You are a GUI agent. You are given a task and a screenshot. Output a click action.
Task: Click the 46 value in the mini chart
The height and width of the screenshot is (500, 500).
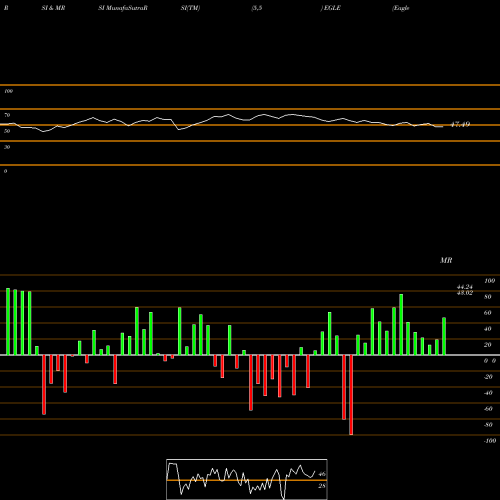coord(322,474)
